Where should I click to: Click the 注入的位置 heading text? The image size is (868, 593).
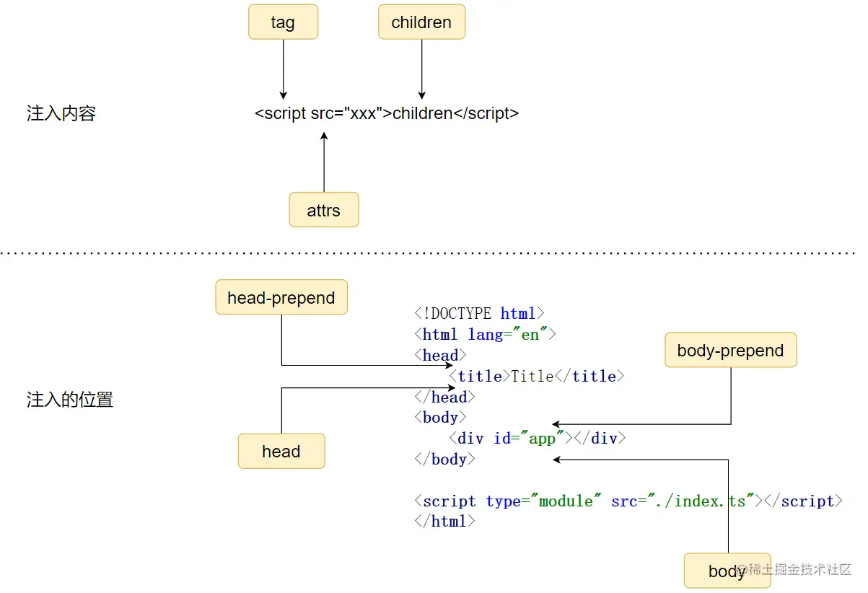pyautogui.click(x=68, y=400)
